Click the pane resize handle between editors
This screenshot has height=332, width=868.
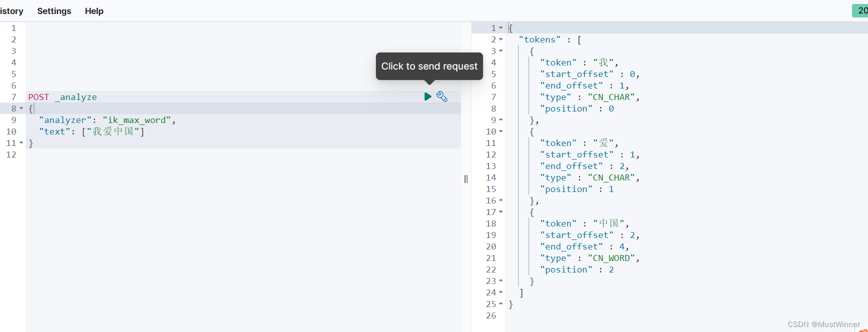click(x=466, y=178)
